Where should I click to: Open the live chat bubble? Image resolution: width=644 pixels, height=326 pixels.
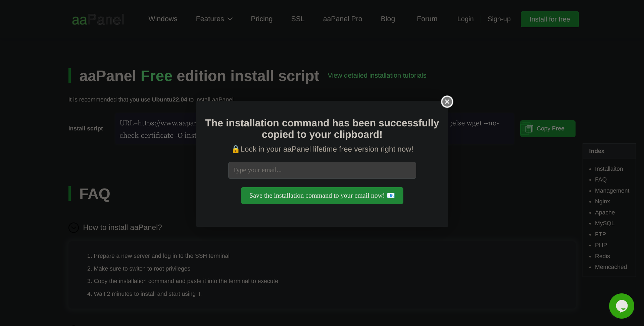tap(621, 306)
